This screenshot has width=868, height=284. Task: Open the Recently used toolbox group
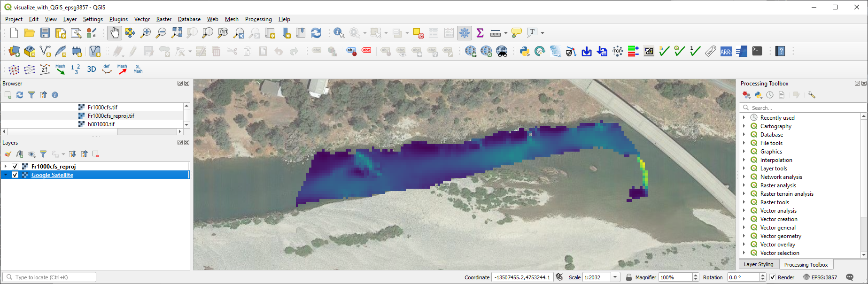click(x=777, y=118)
